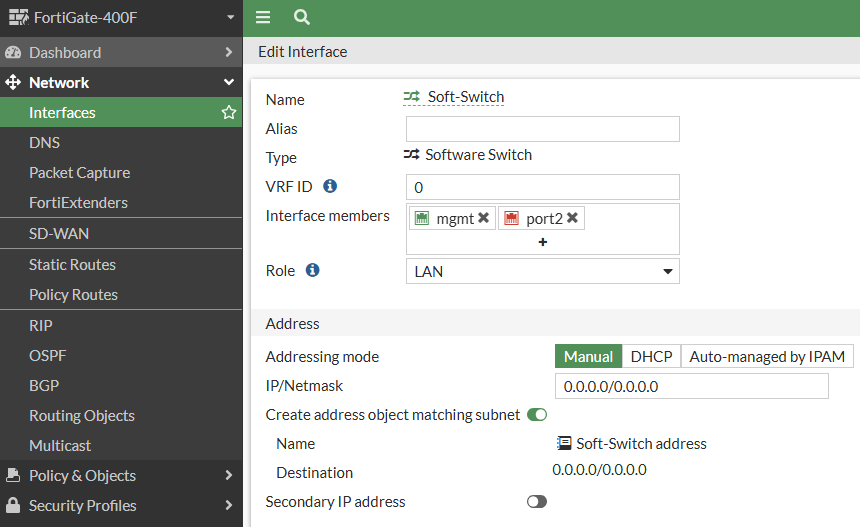This screenshot has height=527, width=860.
Task: Disable create address object matching subnet
Action: pos(537,414)
